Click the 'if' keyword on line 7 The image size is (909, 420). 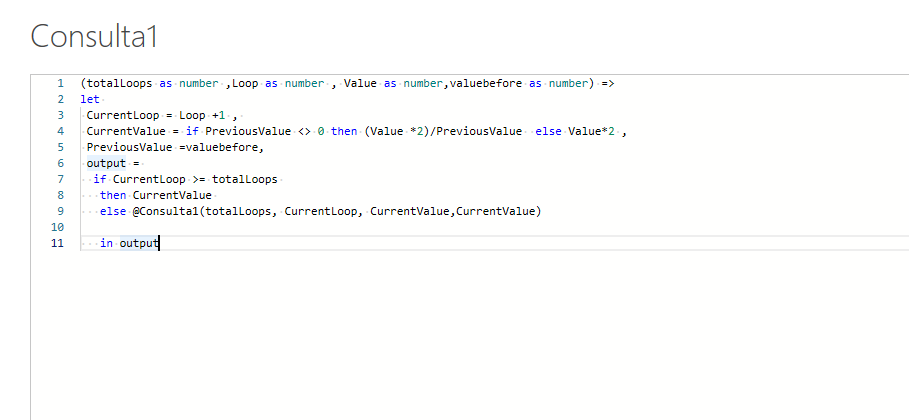(x=100, y=179)
